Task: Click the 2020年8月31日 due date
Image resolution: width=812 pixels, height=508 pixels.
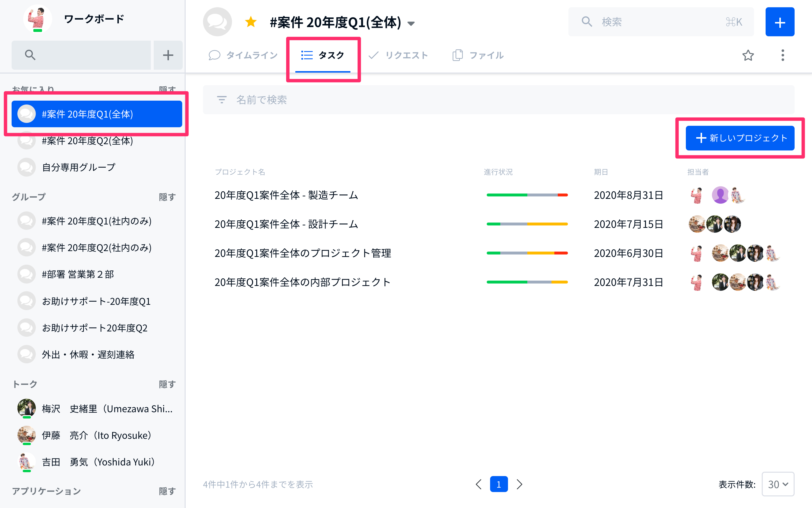Action: point(629,195)
